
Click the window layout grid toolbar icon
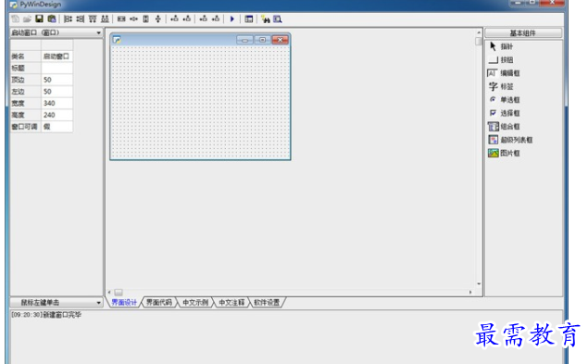click(x=248, y=19)
